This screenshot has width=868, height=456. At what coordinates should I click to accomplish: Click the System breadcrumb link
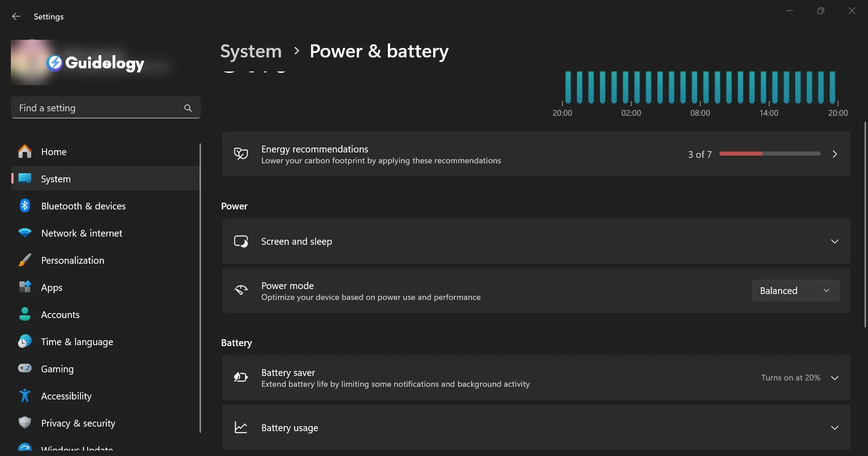251,51
